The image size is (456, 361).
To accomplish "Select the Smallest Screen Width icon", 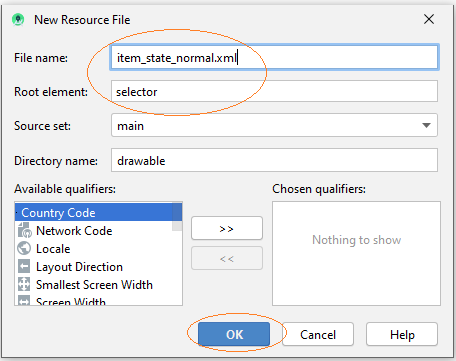I will 24,284.
